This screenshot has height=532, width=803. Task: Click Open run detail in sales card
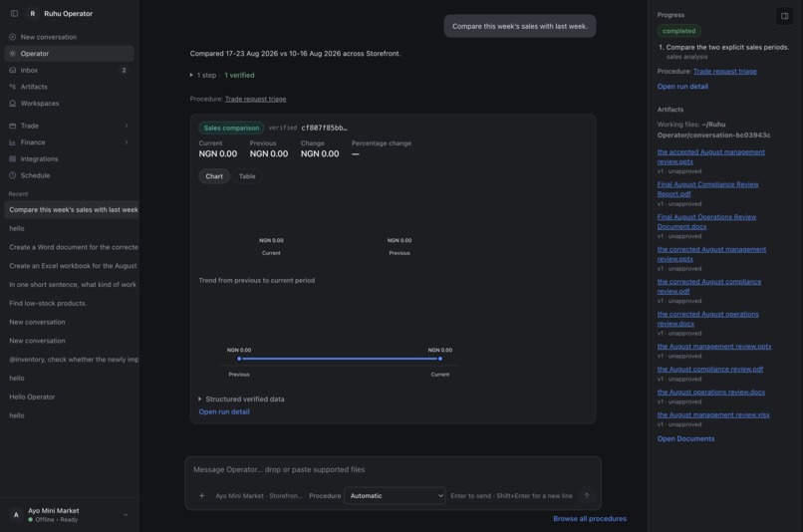[224, 411]
